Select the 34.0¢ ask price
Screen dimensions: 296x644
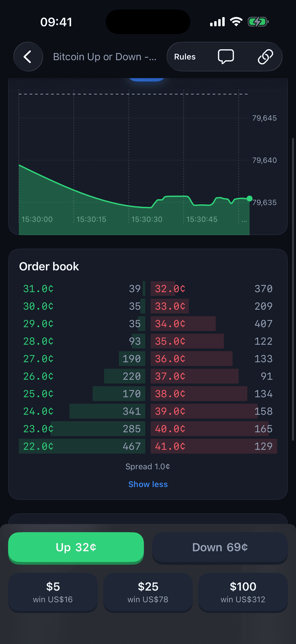pyautogui.click(x=170, y=324)
